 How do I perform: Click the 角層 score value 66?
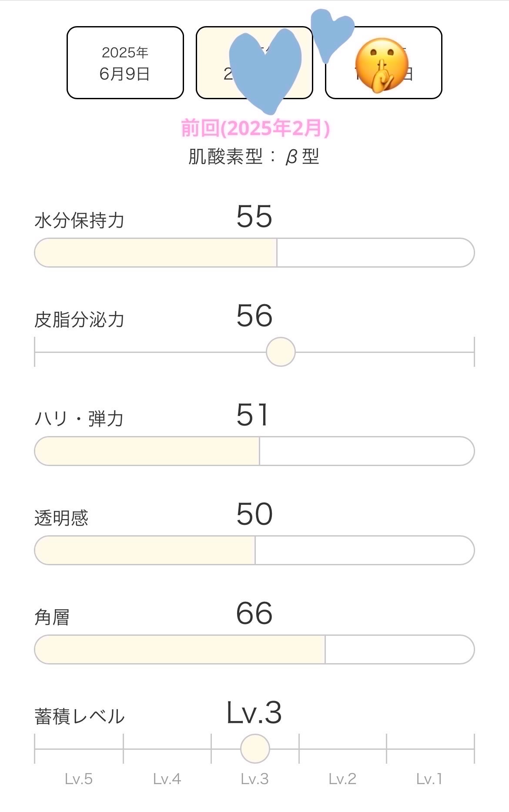click(x=254, y=614)
